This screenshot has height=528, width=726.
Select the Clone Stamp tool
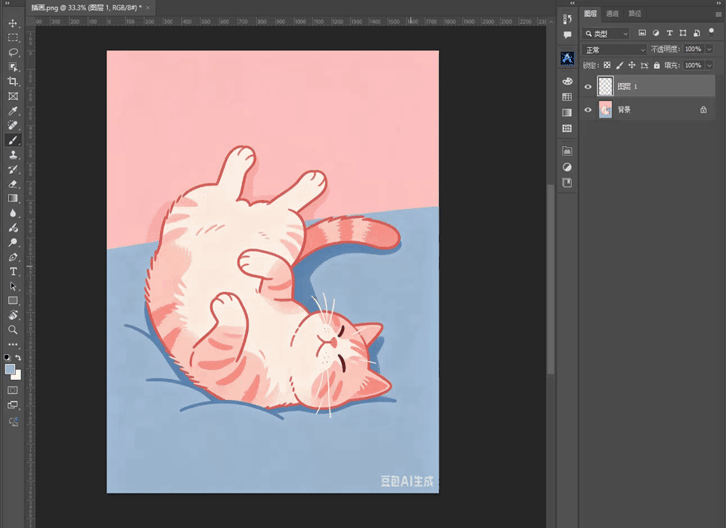[x=13, y=155]
